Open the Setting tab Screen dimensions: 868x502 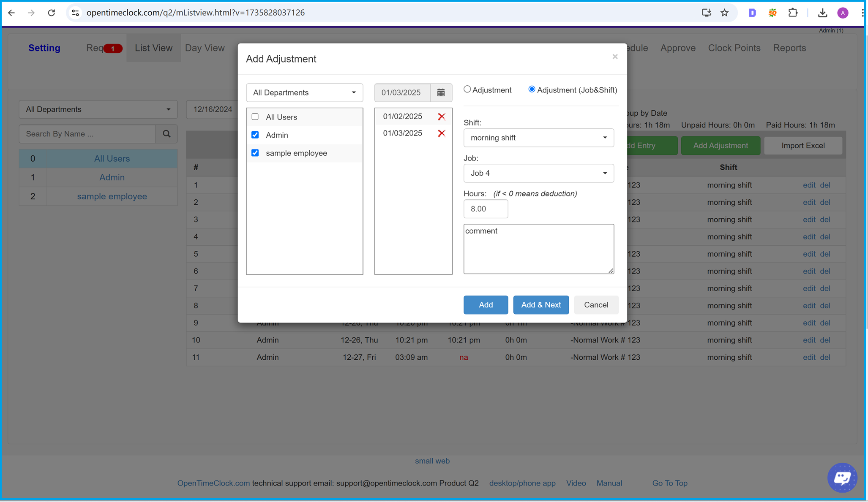point(44,48)
